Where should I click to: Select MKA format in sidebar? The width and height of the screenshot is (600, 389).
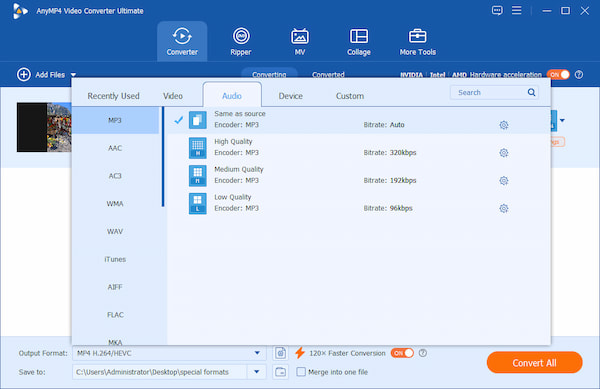(115, 341)
